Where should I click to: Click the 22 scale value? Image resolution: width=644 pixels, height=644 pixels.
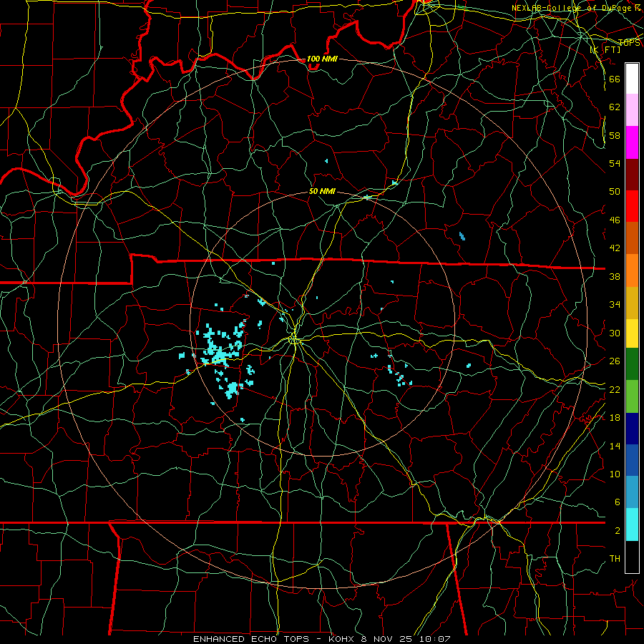click(615, 389)
